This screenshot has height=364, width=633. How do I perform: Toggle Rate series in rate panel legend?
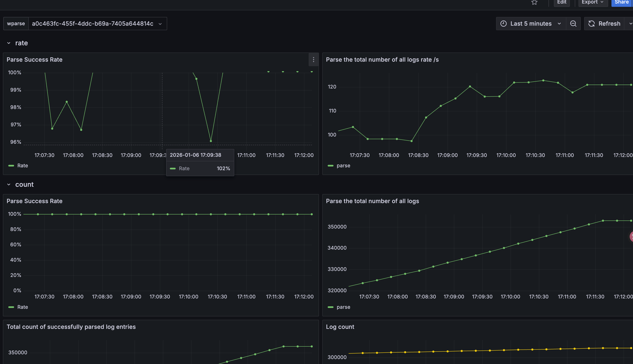point(22,165)
